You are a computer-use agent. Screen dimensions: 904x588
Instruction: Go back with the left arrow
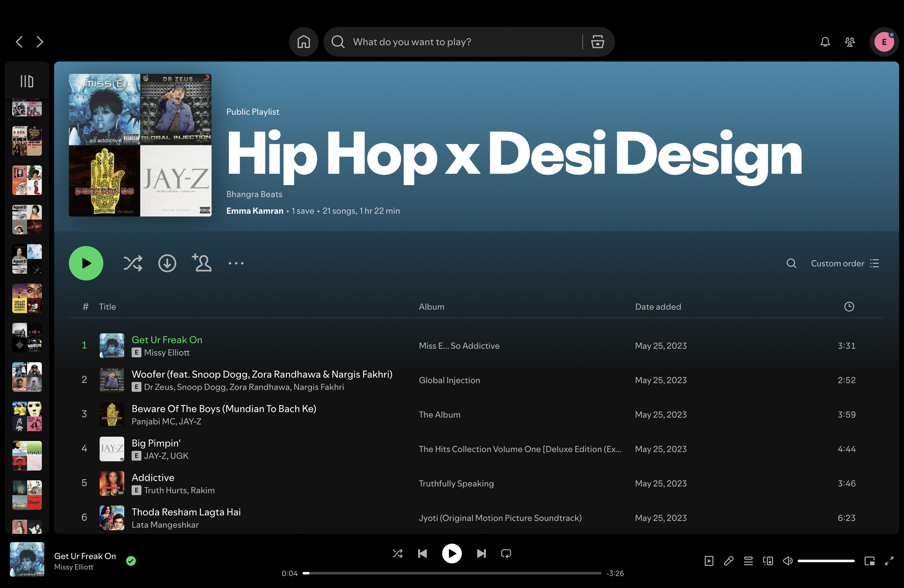20,42
